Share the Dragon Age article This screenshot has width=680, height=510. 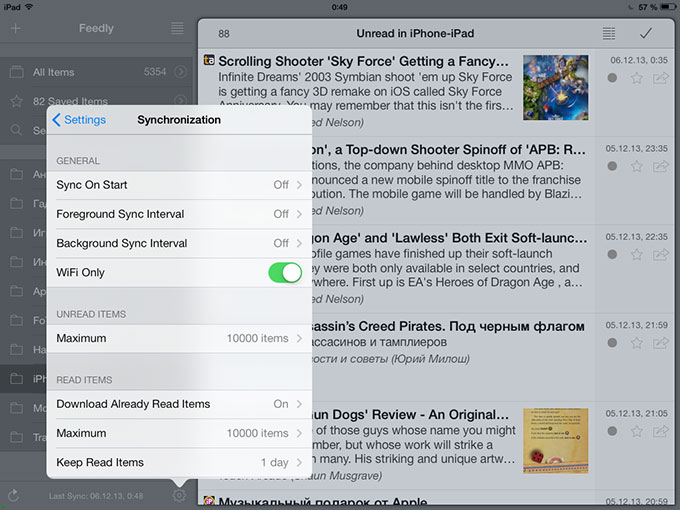660,255
